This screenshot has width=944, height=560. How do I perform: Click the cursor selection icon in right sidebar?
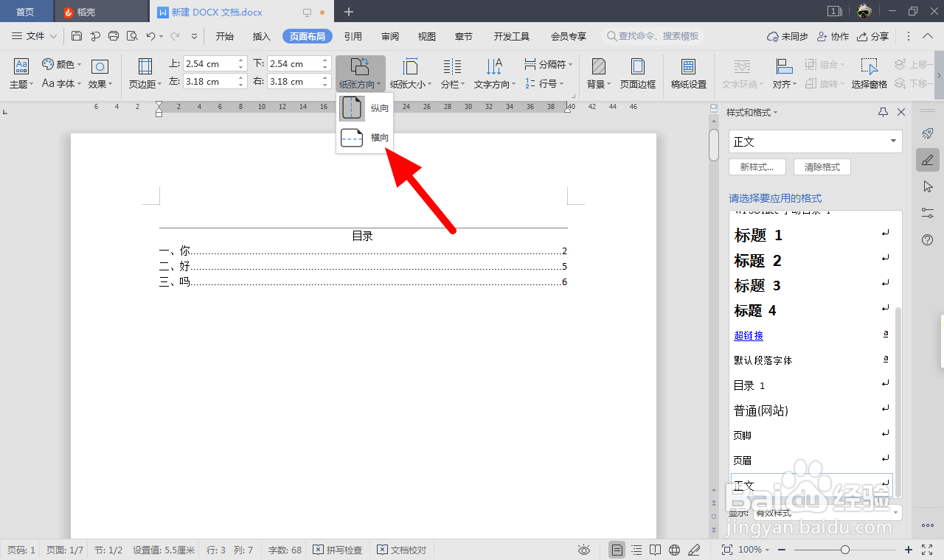(x=928, y=186)
